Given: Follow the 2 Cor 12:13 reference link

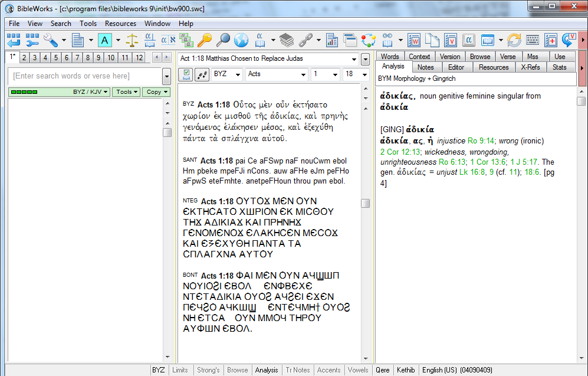Looking at the screenshot, I should (400, 152).
